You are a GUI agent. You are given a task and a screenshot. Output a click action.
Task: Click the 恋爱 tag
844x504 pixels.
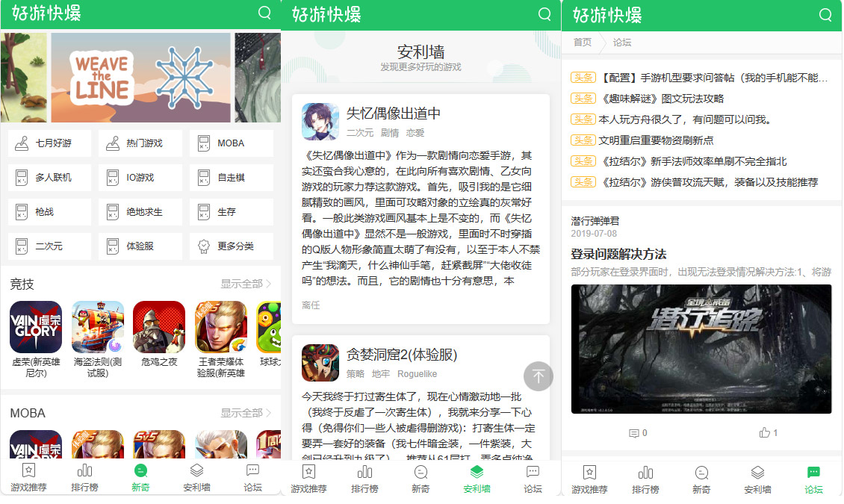[x=415, y=132]
